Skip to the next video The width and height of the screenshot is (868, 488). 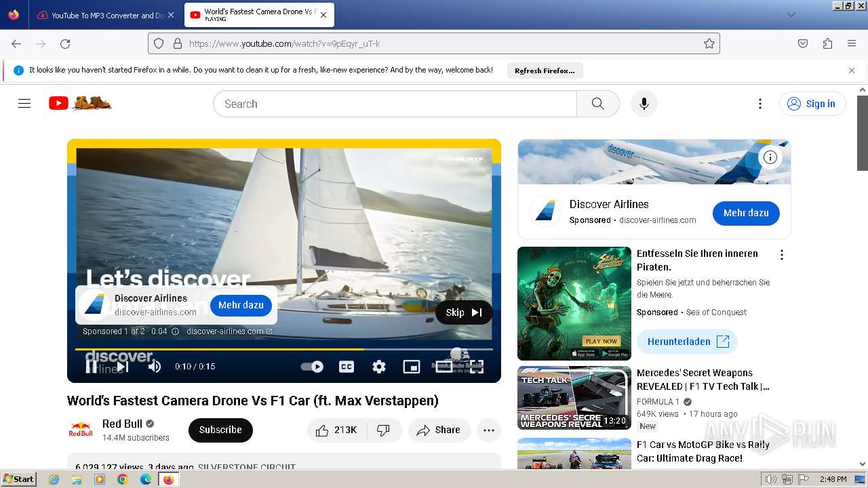(123, 367)
